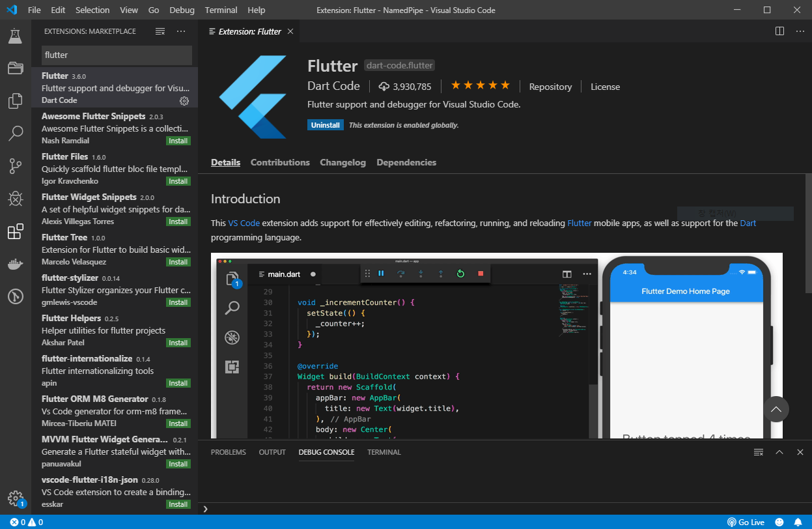Click scroll to top round button

pyautogui.click(x=776, y=409)
